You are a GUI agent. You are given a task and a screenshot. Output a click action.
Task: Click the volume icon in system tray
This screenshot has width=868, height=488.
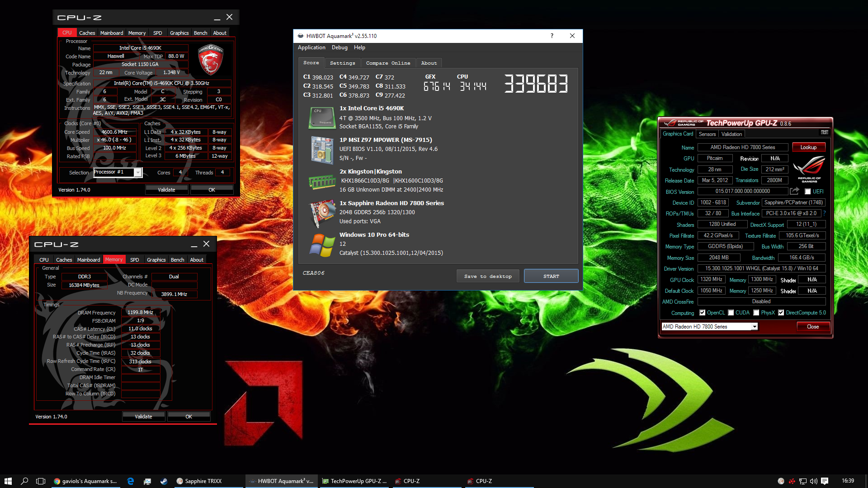814,481
